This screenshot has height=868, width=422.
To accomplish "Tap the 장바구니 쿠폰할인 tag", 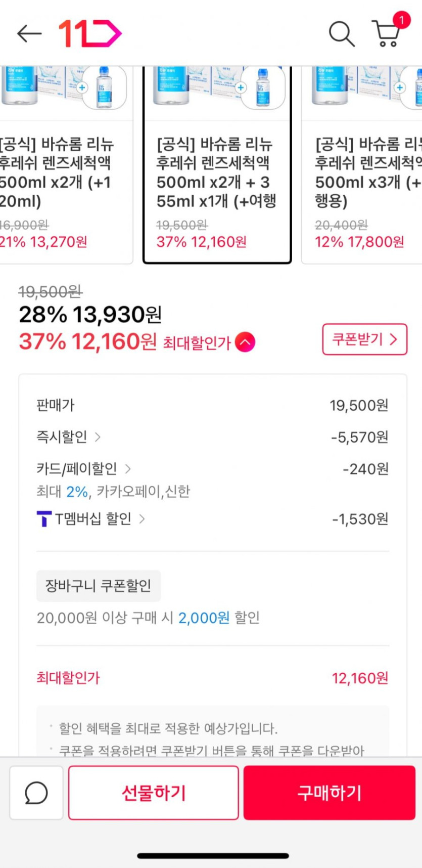I will (x=99, y=586).
